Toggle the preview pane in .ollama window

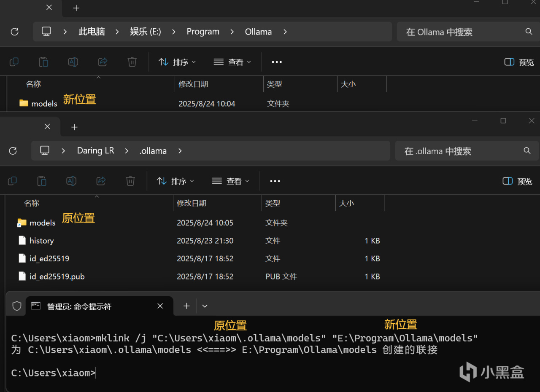coord(517,181)
